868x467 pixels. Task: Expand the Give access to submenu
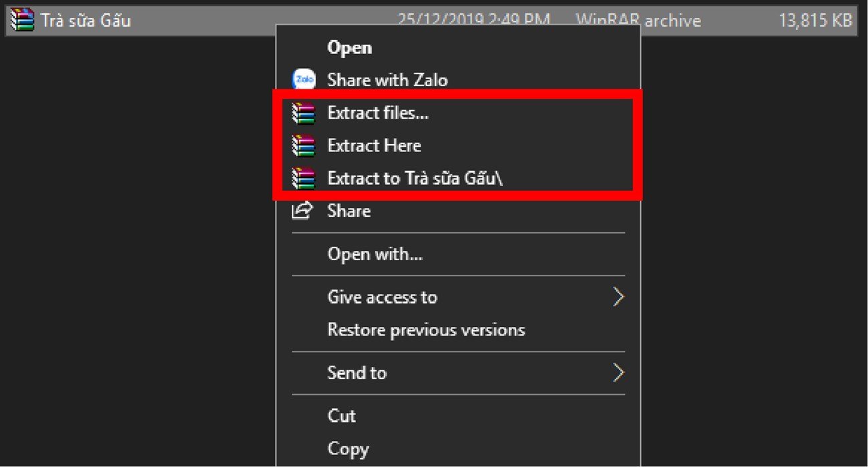click(x=382, y=297)
